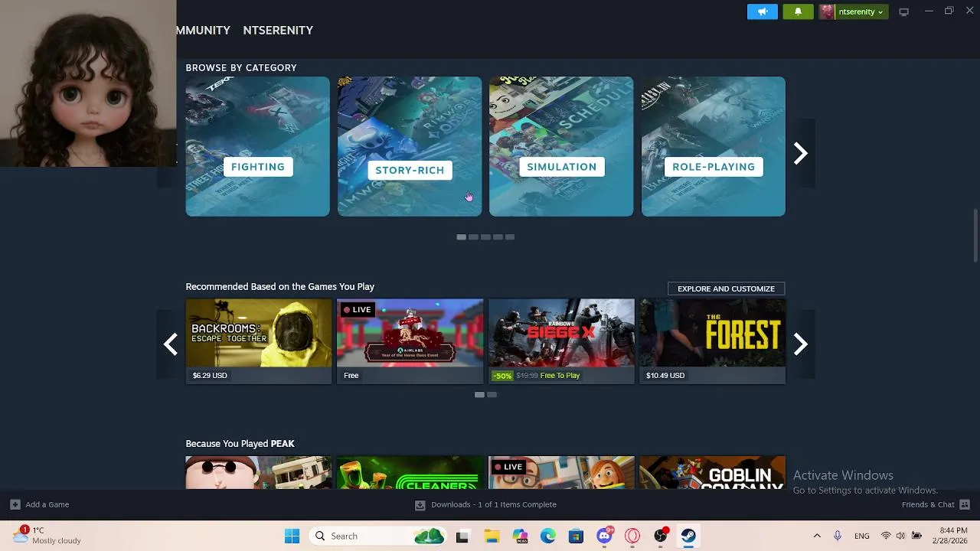Open Microsoft Store from taskbar
The image size is (980, 551).
tap(576, 536)
